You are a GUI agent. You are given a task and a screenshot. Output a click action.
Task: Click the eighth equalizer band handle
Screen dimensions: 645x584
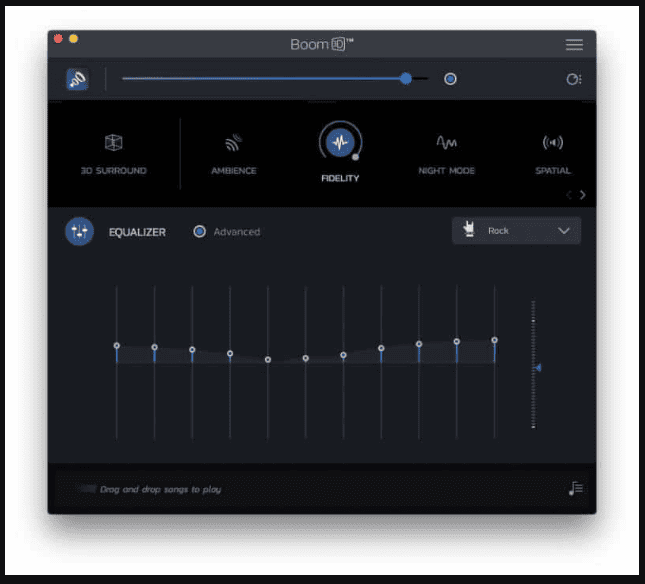[381, 348]
